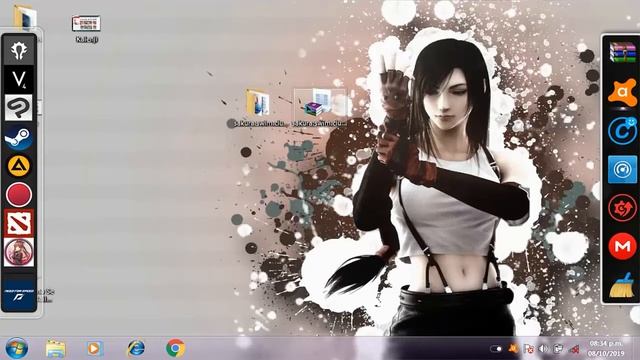Select the 3.Kurasakimclu folder on desktop
This screenshot has height=360, width=640.
point(258,108)
